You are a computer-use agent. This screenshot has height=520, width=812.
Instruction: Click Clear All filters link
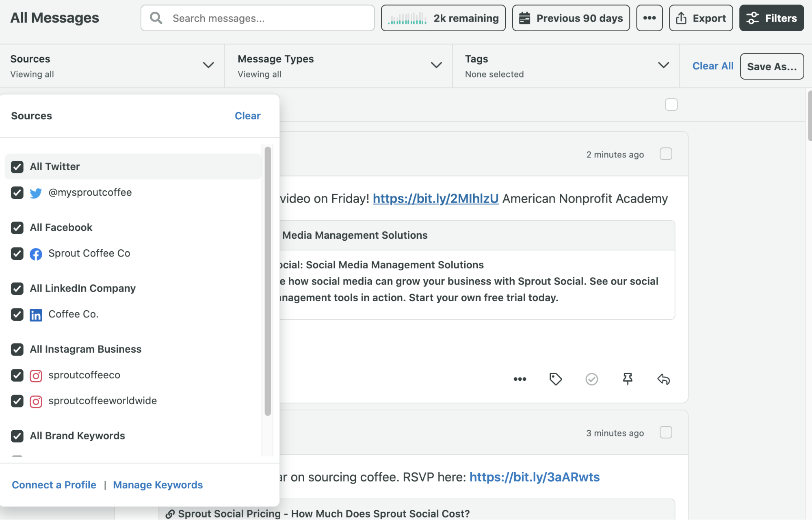click(x=713, y=66)
